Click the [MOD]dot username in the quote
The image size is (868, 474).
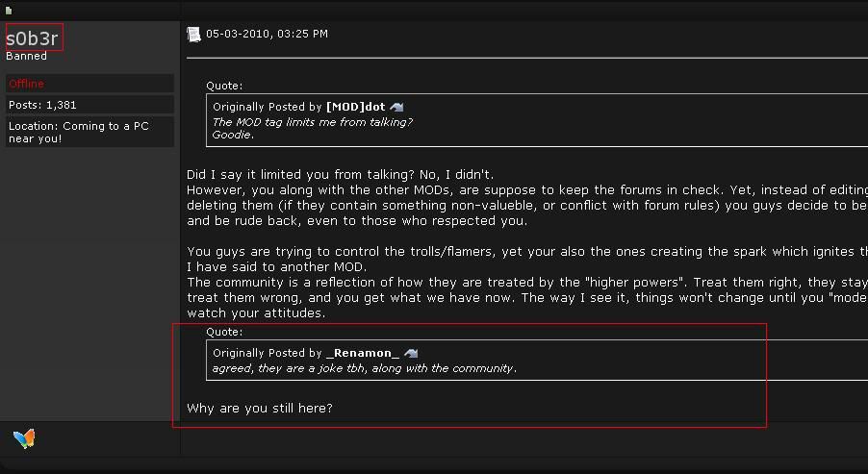[356, 107]
